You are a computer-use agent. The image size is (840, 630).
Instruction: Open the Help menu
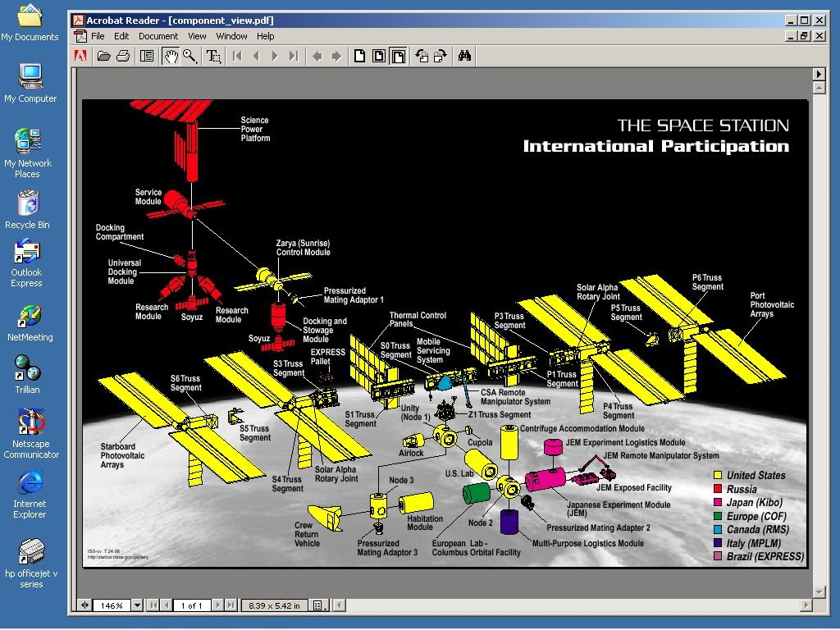point(265,36)
